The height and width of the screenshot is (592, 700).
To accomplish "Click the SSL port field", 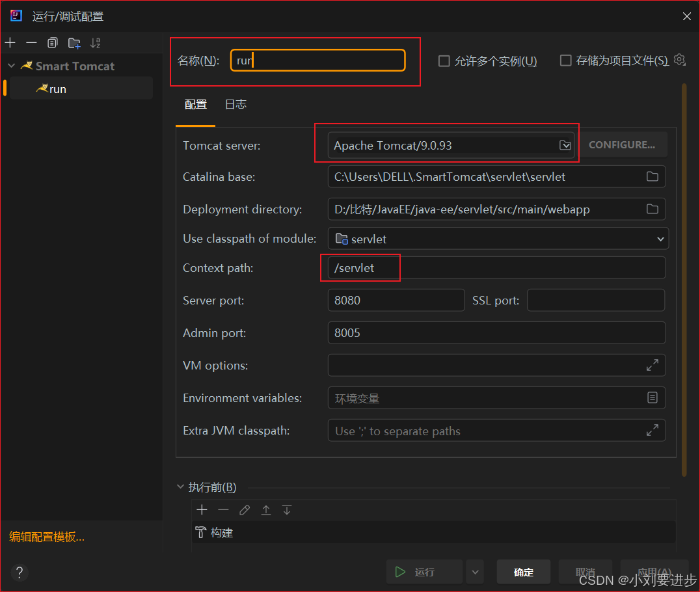I will [x=595, y=300].
